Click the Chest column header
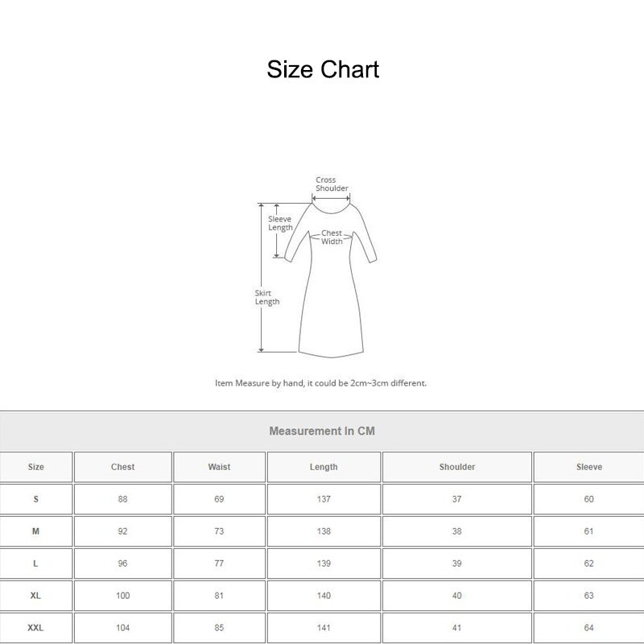This screenshot has height=644, width=644. point(122,467)
